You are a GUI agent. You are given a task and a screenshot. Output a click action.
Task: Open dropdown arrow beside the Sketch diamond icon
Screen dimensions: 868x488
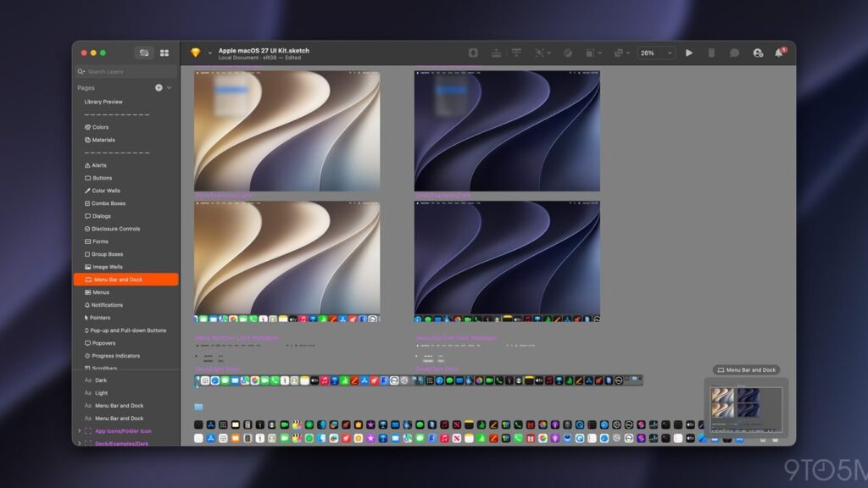pyautogui.click(x=210, y=53)
